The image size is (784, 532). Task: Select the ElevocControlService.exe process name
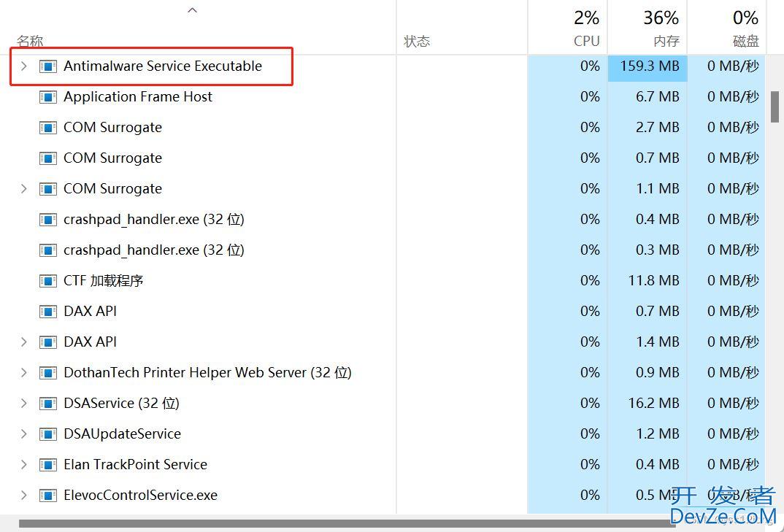(x=140, y=495)
